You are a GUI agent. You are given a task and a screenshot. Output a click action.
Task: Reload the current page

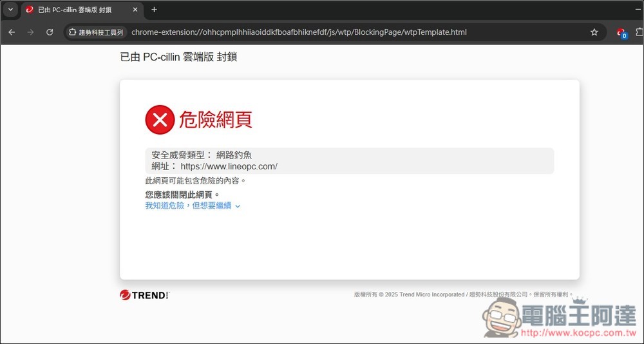[50, 32]
